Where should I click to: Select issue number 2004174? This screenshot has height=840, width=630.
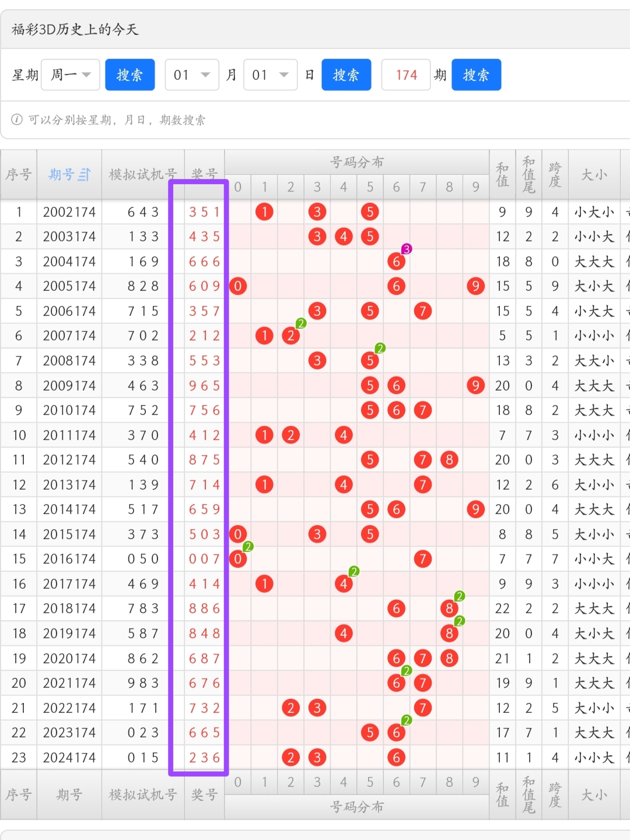tap(69, 262)
